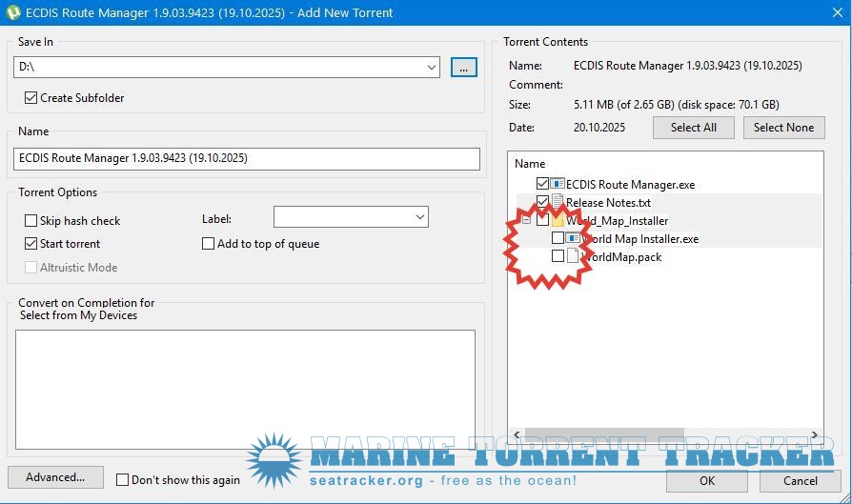Viewport: 852px width, 504px height.
Task: Click the date value '20.10.2025'
Action: click(599, 128)
